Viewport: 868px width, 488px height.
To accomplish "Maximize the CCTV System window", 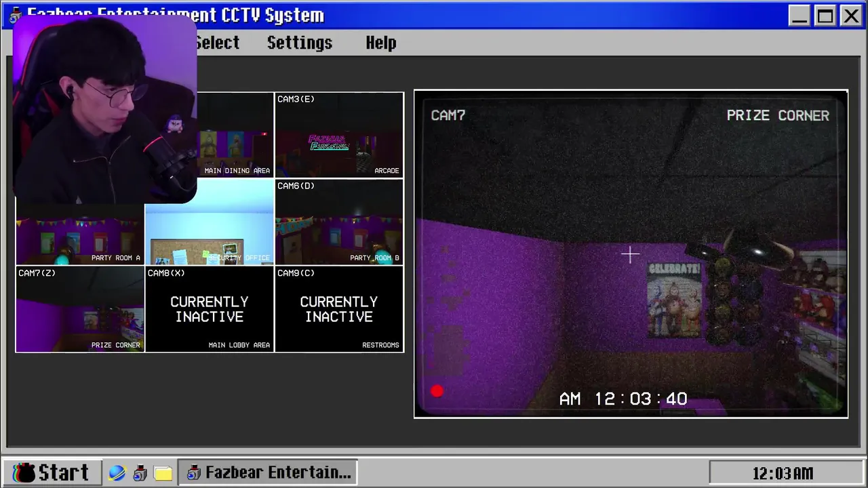I will click(x=825, y=16).
